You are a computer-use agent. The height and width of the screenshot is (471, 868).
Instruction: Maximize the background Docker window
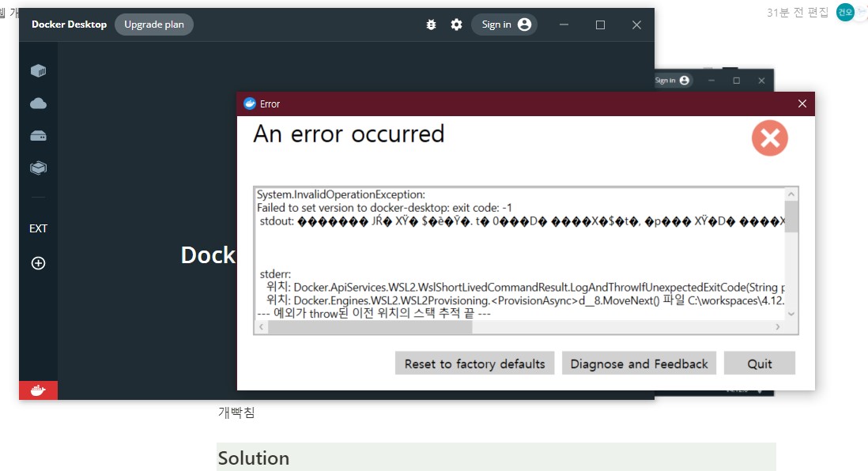point(736,81)
